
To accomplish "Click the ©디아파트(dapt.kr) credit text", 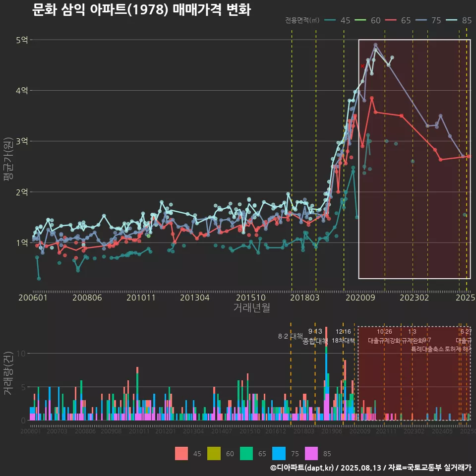I will (x=302, y=468).
